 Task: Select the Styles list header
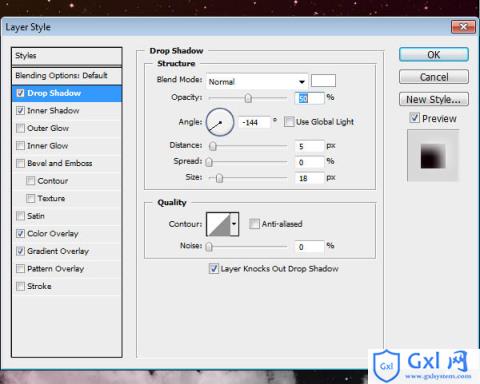click(67, 56)
